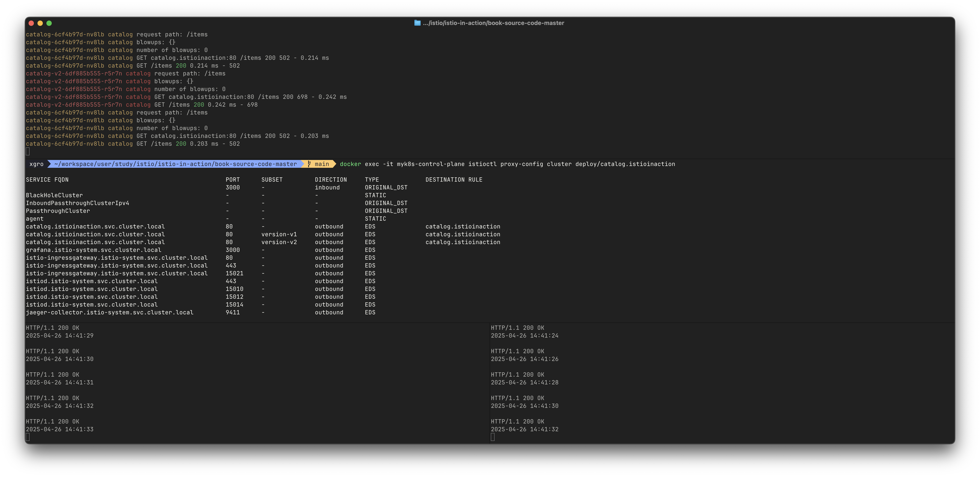The width and height of the screenshot is (980, 477).
Task: Click port 15014 of istiod
Action: [x=234, y=305]
